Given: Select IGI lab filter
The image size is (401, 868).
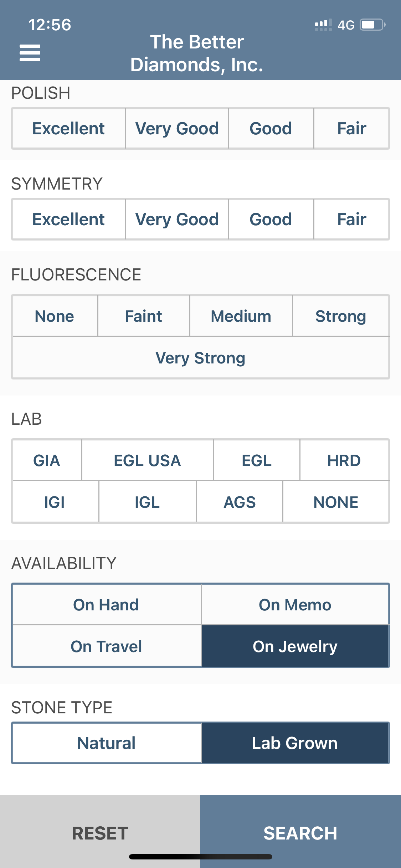Looking at the screenshot, I should click(x=55, y=502).
